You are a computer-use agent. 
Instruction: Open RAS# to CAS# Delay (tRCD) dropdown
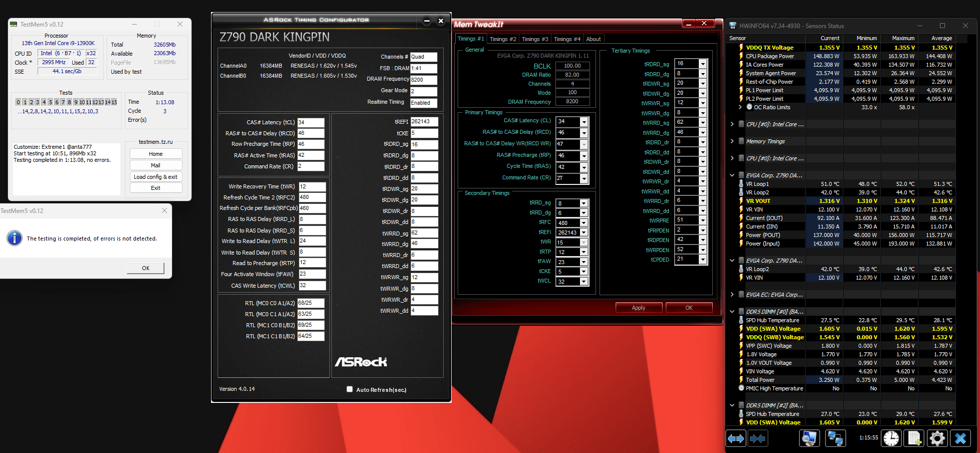[x=584, y=133]
